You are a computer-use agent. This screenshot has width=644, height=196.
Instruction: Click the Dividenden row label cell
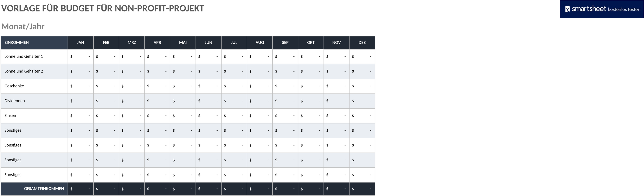pos(34,101)
